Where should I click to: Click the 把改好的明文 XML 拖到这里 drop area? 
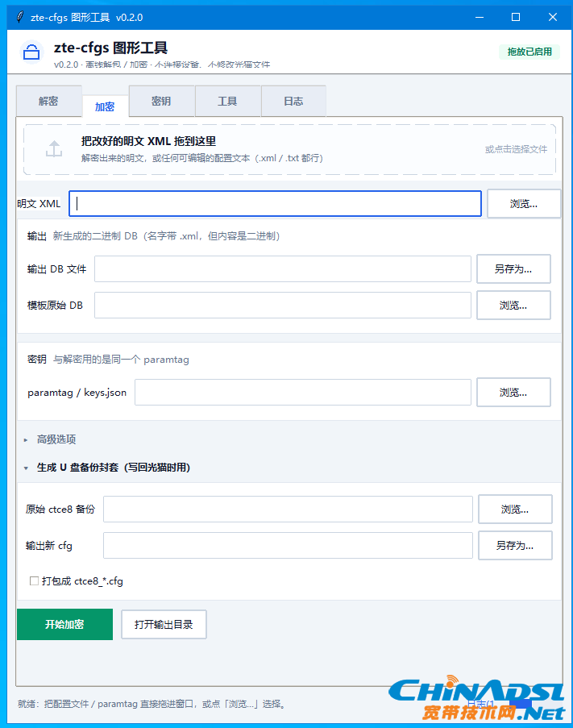290,149
